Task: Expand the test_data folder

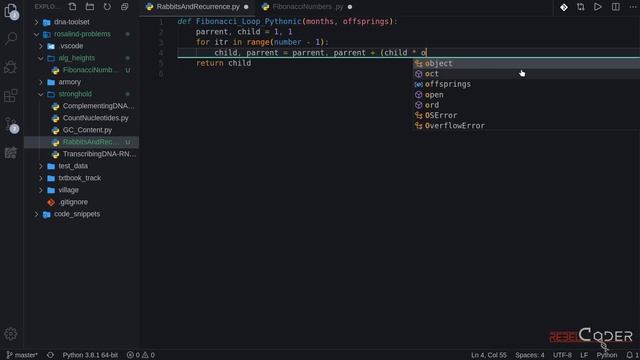Action: point(73,166)
